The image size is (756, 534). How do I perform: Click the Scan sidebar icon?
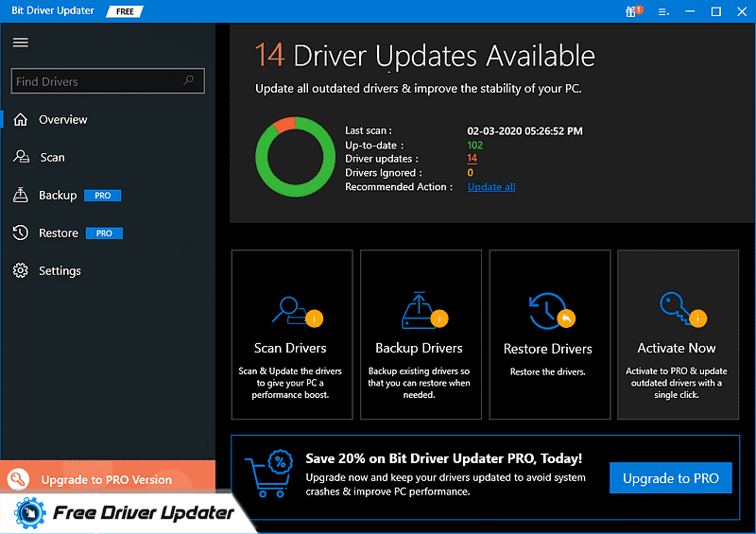21,157
